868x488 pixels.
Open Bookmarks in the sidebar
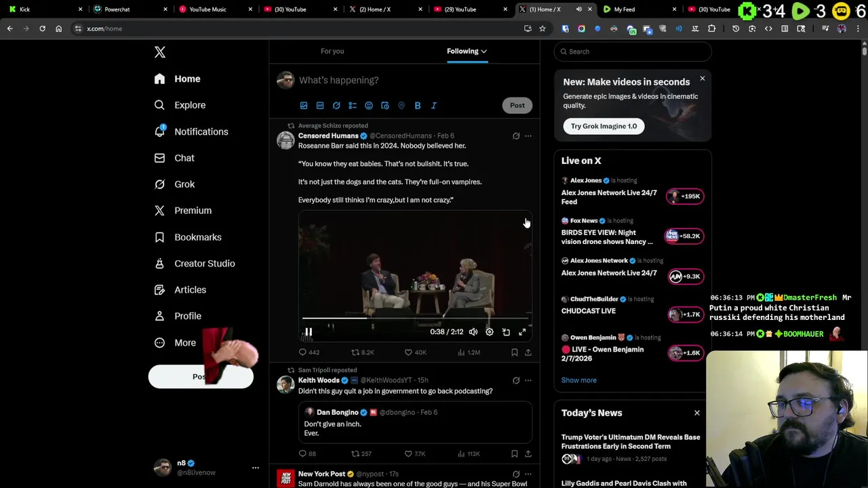(x=188, y=237)
